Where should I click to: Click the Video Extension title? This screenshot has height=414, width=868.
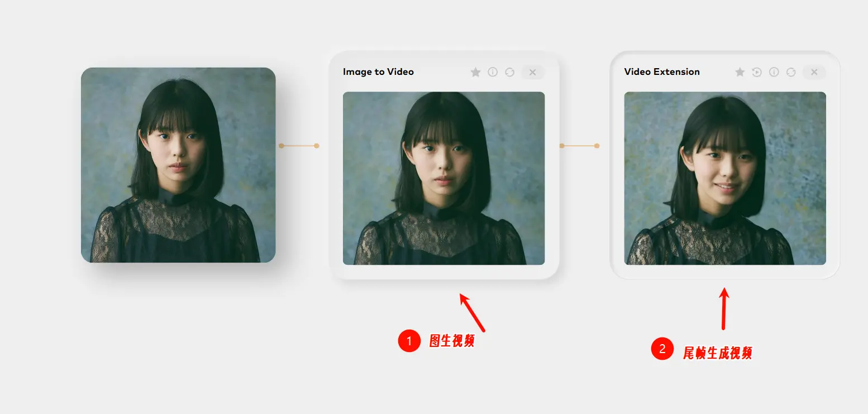point(661,72)
